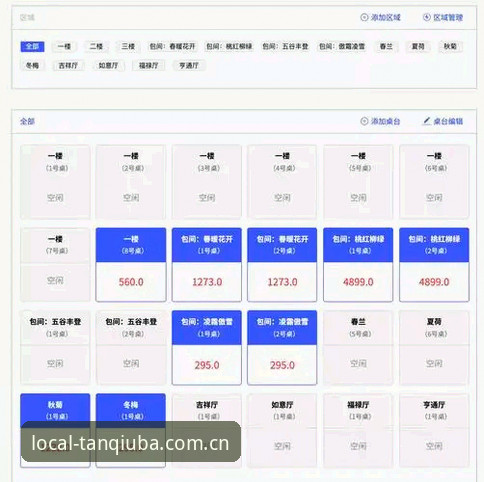Screen dimensions: 484x482
Task: Open idle table 一楼 6号桌
Action: coord(434,182)
